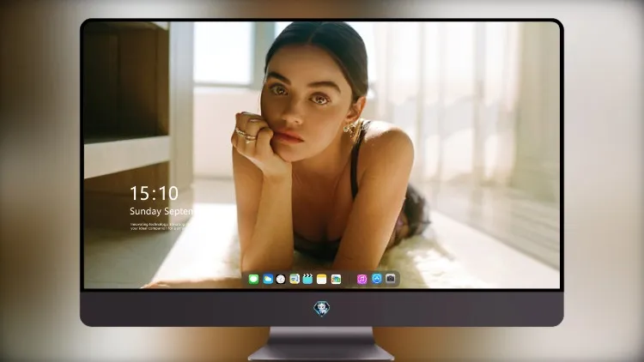Open the yellow Notes app in dock
The height and width of the screenshot is (362, 644).
coord(322,279)
